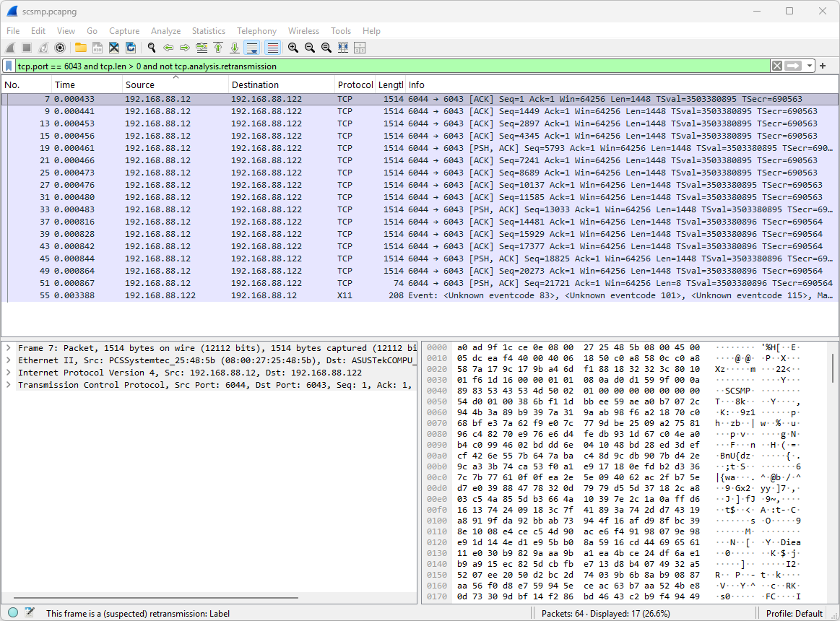Zoom out the main window text
Viewport: 840px width, 621px height.
[x=310, y=48]
